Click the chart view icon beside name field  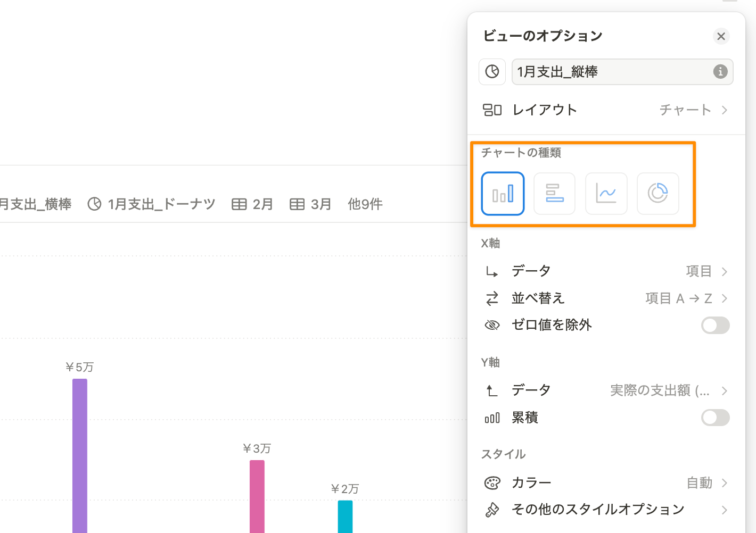(492, 72)
